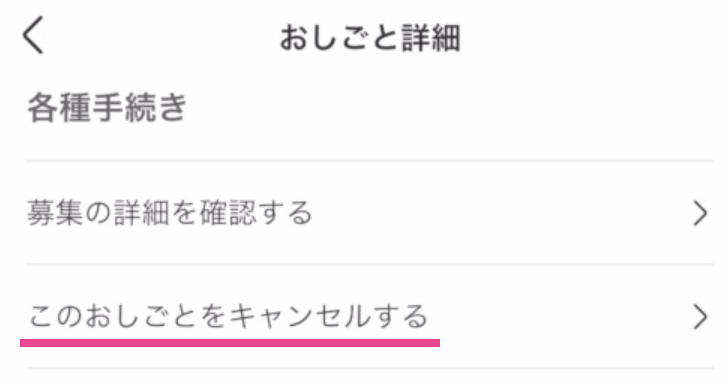
Task: Click the 各種手続き section heading
Action: pos(107,107)
